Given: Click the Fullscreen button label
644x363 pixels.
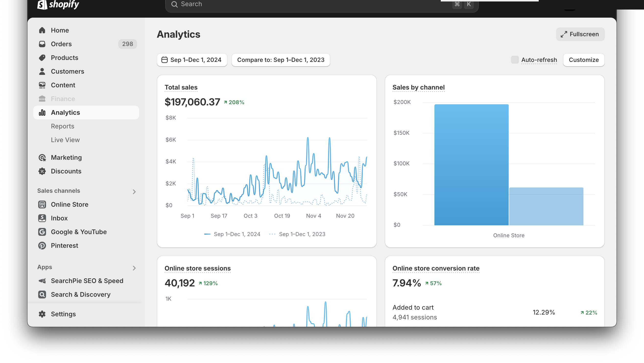Looking at the screenshot, I should 584,34.
